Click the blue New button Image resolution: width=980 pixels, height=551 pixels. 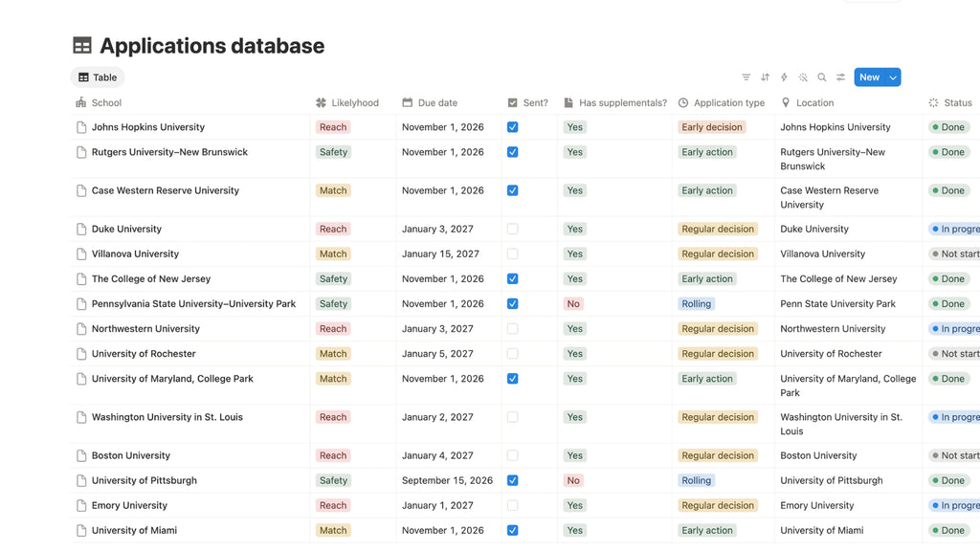point(869,77)
